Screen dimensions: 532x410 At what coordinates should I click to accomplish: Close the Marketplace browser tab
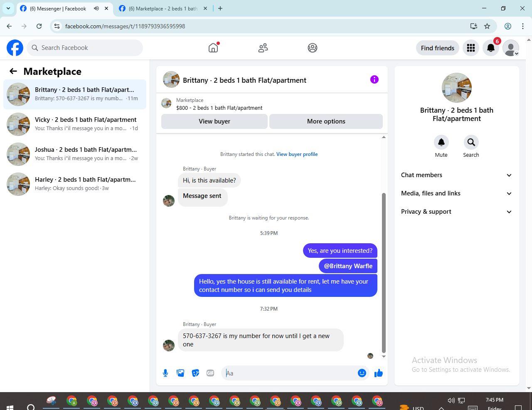(205, 8)
